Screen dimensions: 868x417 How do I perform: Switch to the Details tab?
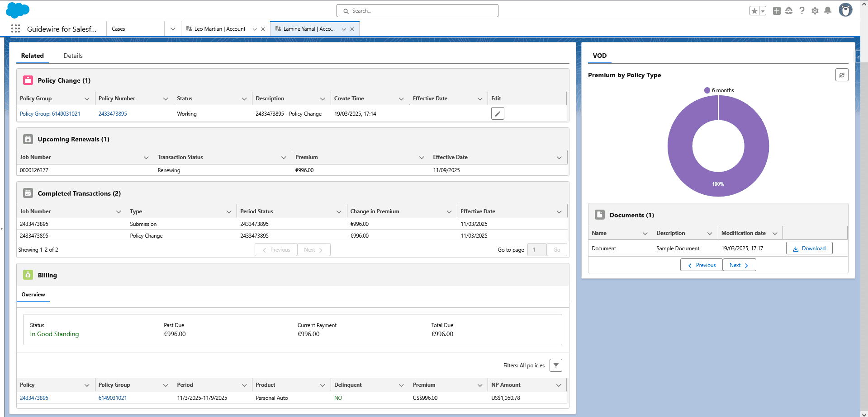click(x=73, y=56)
